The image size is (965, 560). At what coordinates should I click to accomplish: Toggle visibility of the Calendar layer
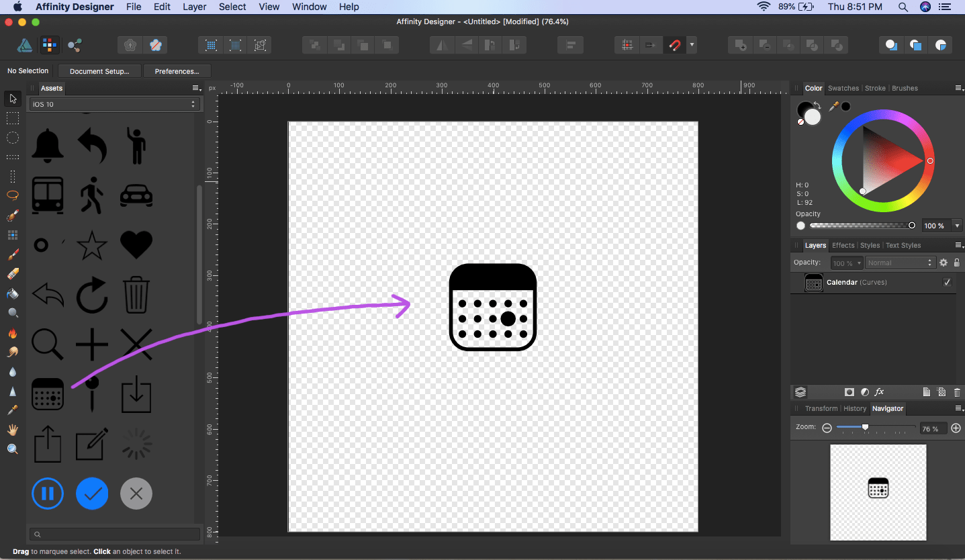pyautogui.click(x=947, y=283)
